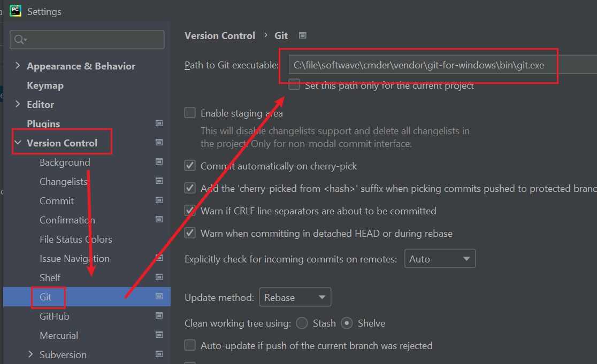
Task: Click the project-level icon on the Confirmation row
Action: click(x=159, y=219)
